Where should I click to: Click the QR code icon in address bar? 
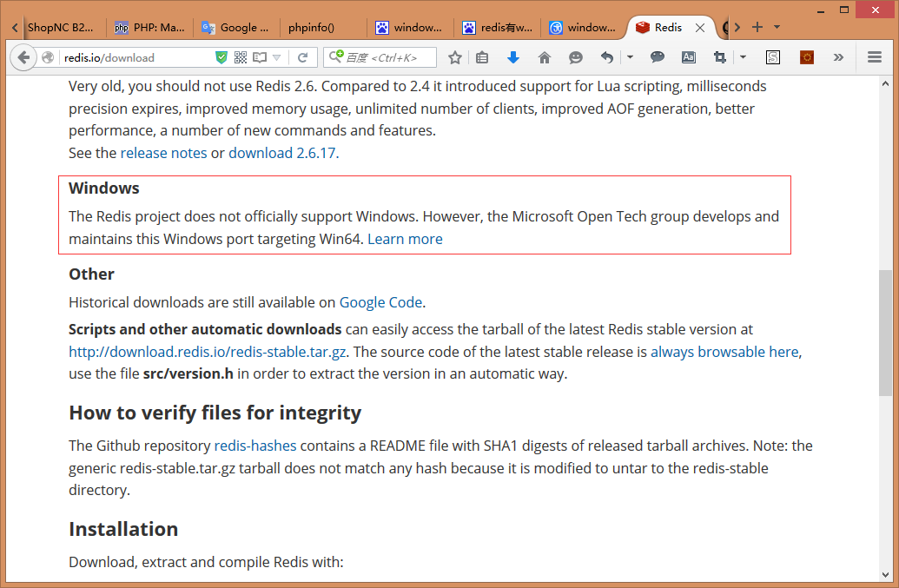coord(241,57)
